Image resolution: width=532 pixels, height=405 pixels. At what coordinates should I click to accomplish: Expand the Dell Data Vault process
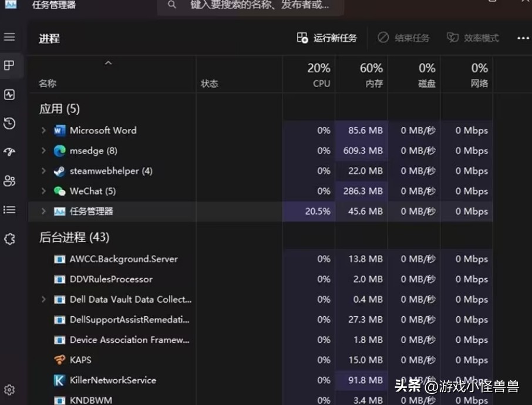click(43, 299)
